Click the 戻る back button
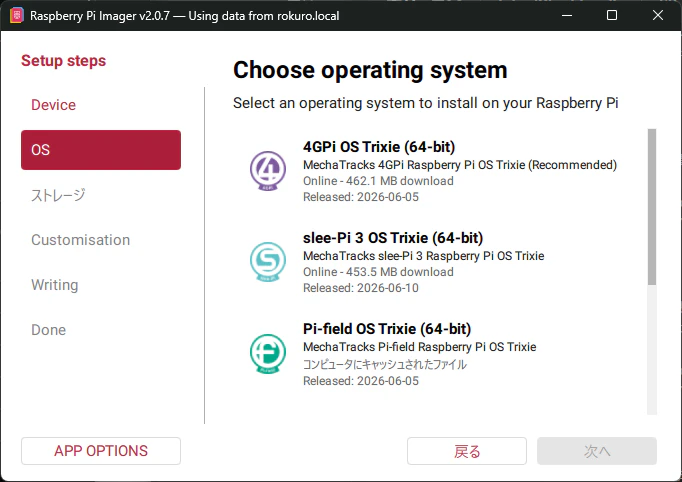This screenshot has width=682, height=482. pyautogui.click(x=467, y=451)
